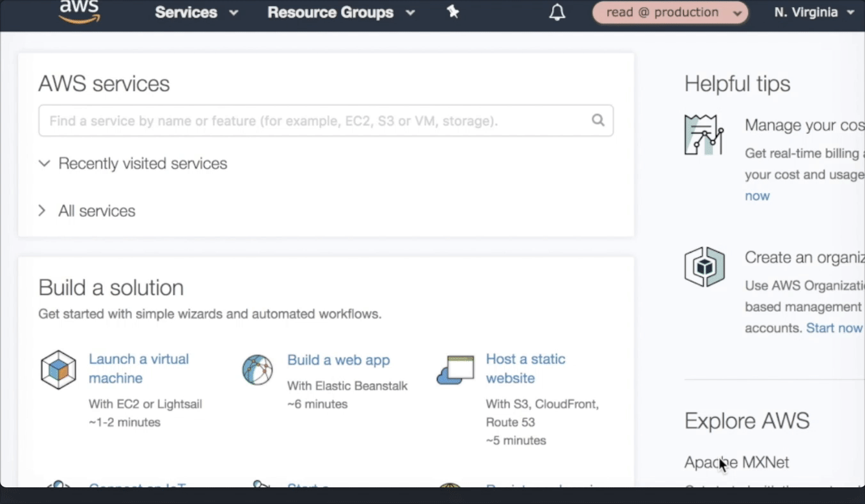Select the Apache MXNet heading
The height and width of the screenshot is (504, 865).
[x=736, y=462]
